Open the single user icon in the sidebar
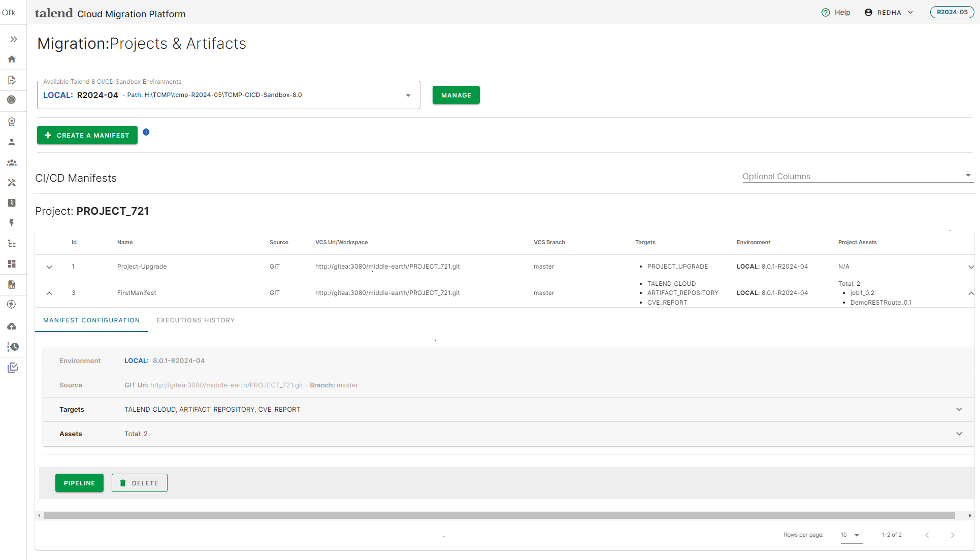Image resolution: width=980 pixels, height=560 pixels. 12,142
